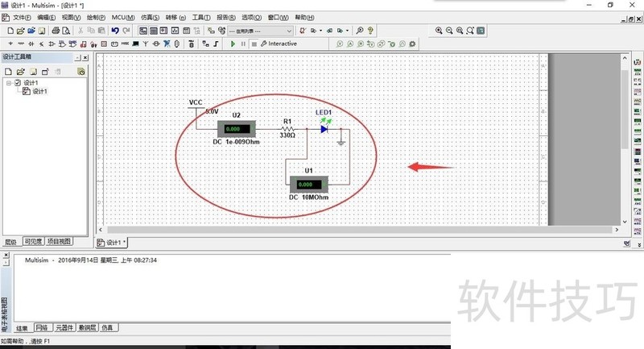Switch to the 层级 tab
Screen dimensions: 644x349
[10, 242]
